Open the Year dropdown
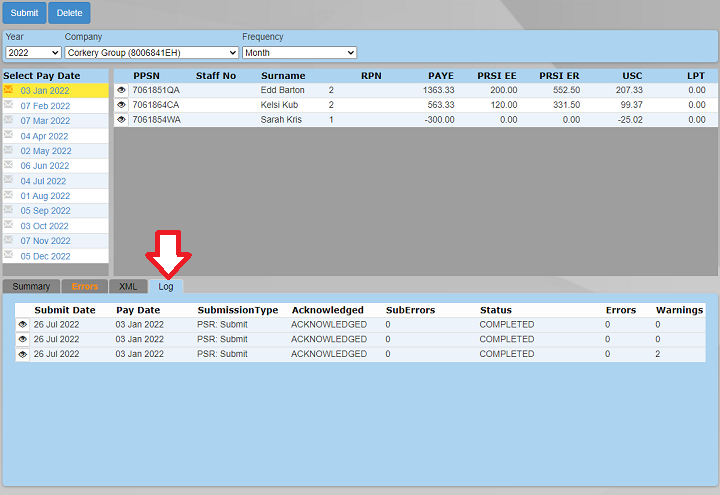720x495 pixels. pyautogui.click(x=33, y=52)
